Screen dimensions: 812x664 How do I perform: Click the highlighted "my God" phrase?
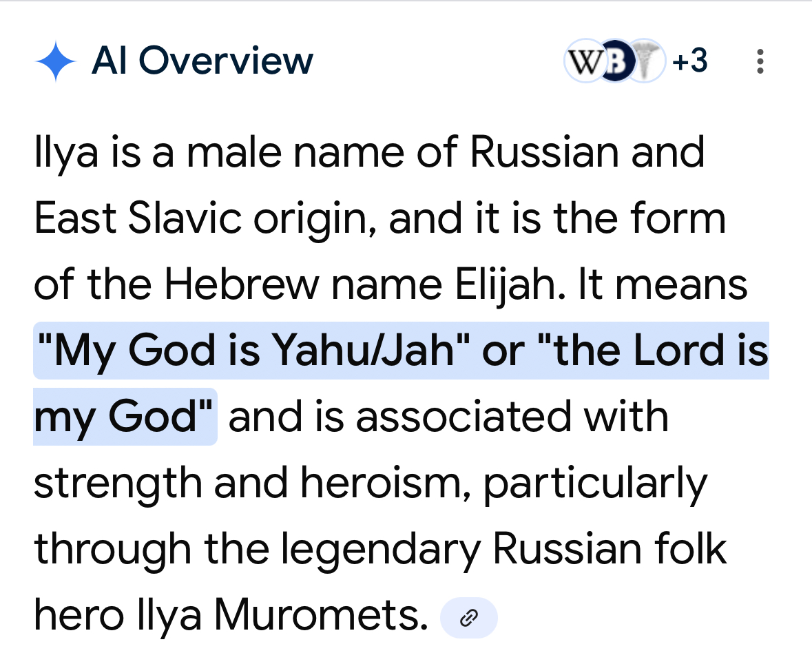(x=125, y=417)
